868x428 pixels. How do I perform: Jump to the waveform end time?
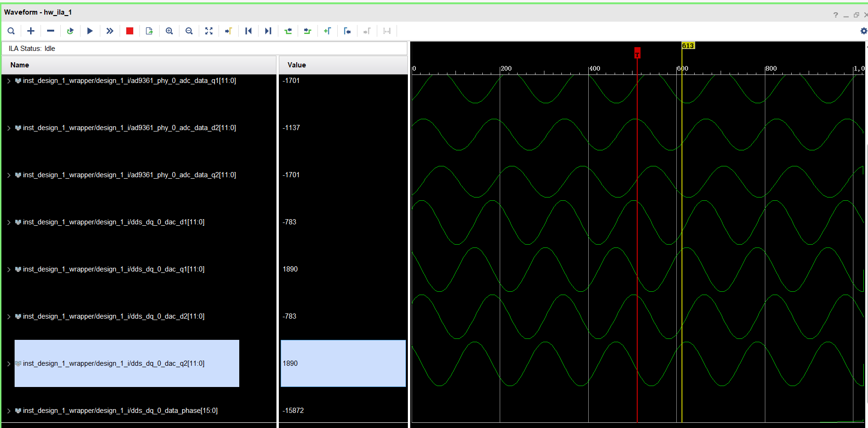coord(268,31)
